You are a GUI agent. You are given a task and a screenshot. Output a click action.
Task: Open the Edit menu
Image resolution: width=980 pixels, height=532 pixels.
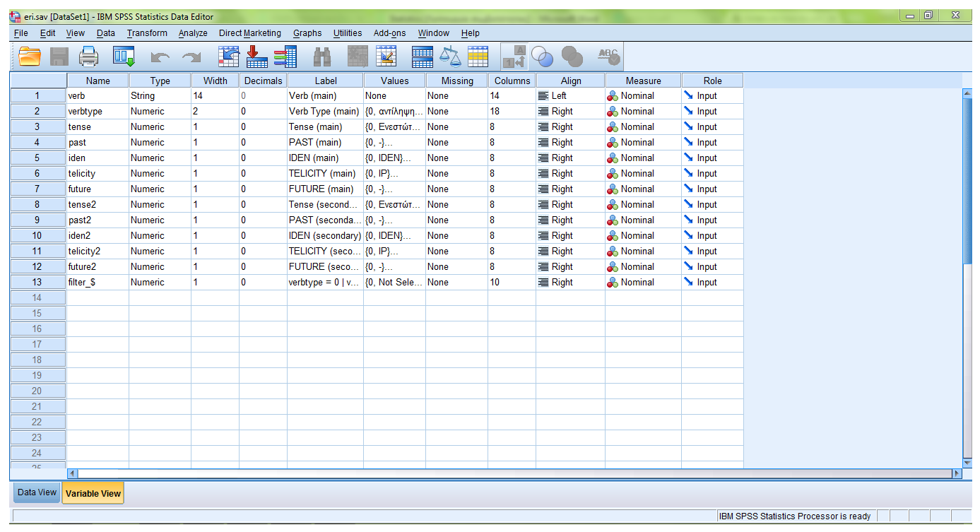[x=47, y=33]
